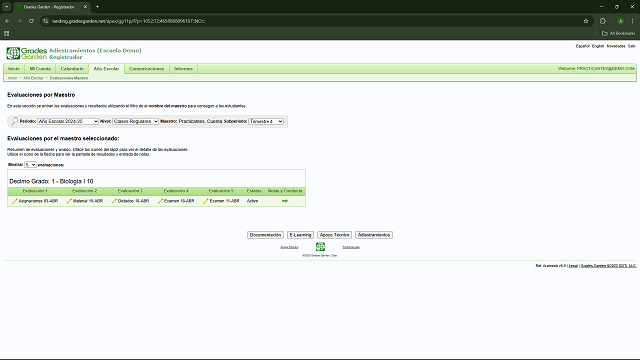
Task: Click Practicantes, Cuenta teacher name
Action: tap(200, 121)
